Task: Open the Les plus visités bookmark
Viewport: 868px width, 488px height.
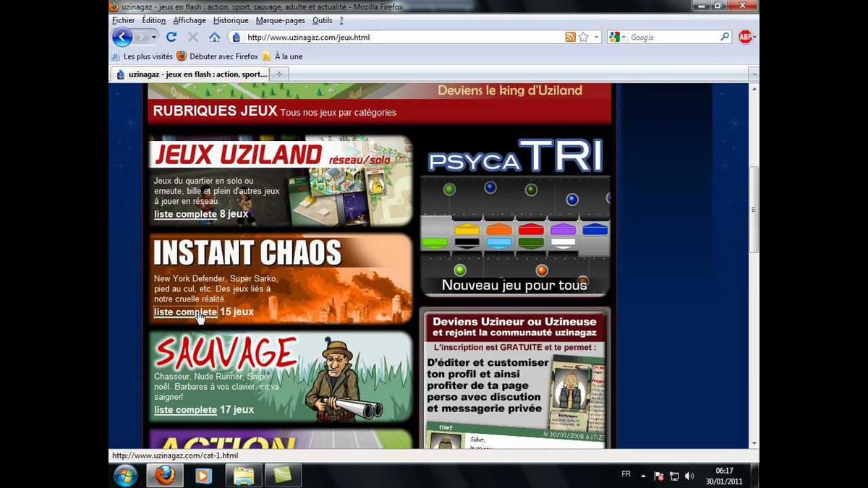Action: pyautogui.click(x=142, y=56)
